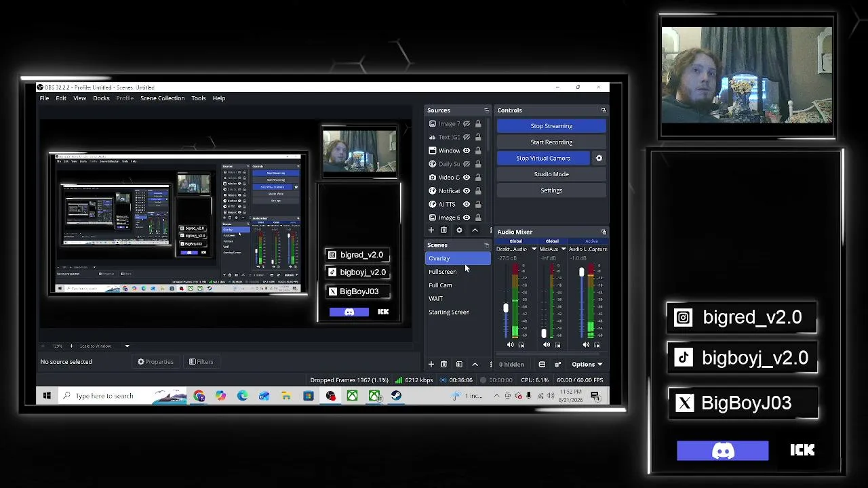Viewport: 868px width, 488px height.
Task: Open Mic/Aux dropdown arrow
Action: 564,249
